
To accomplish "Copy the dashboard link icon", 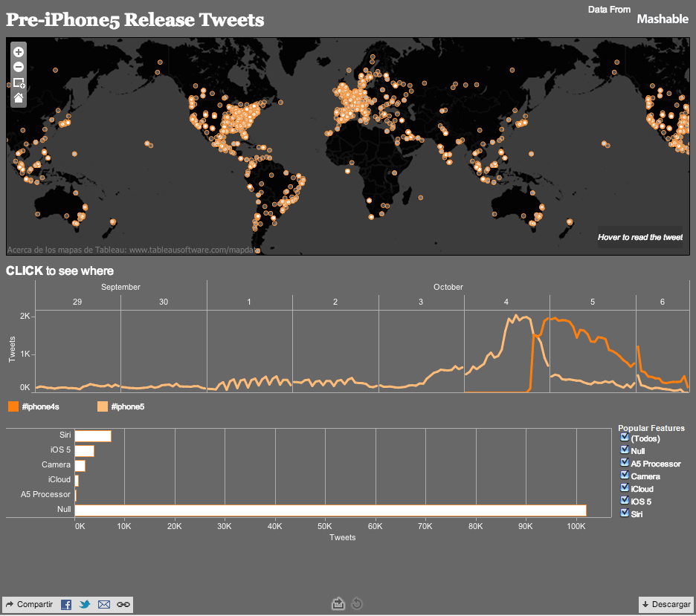I will (122, 604).
